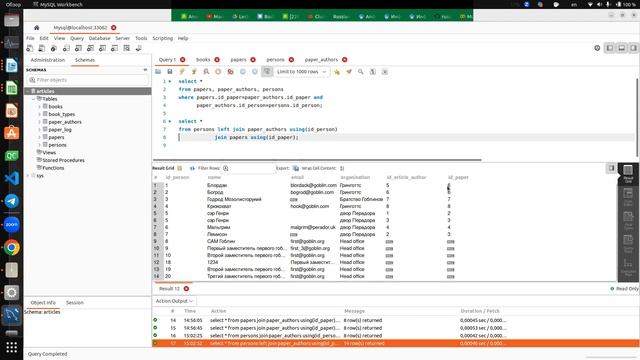Switch to the Administration tab

48,60
